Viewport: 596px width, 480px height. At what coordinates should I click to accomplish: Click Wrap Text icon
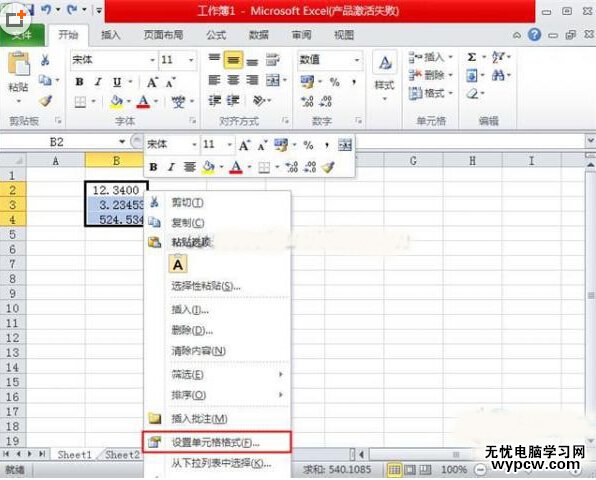[x=273, y=60]
